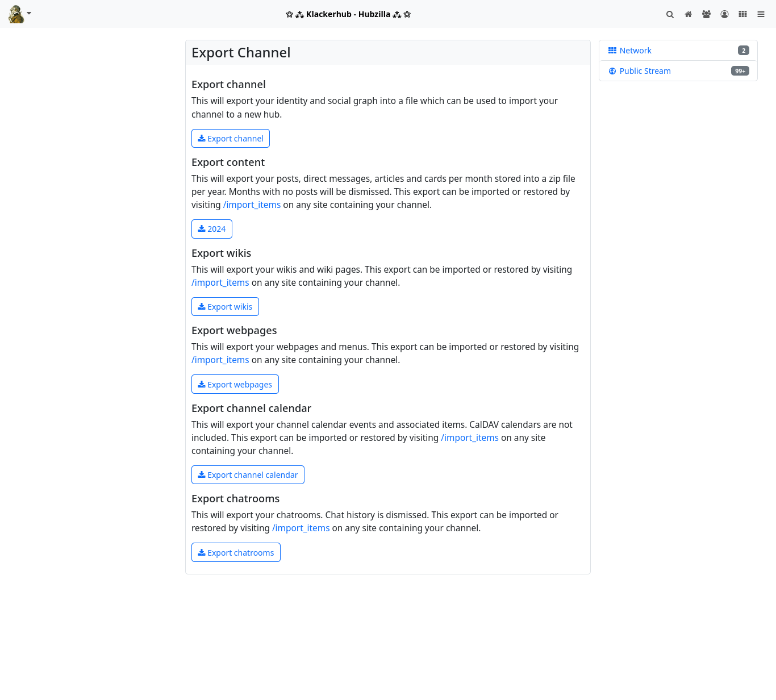This screenshot has height=700, width=776.
Task: Open the connections people icon
Action: 706,14
